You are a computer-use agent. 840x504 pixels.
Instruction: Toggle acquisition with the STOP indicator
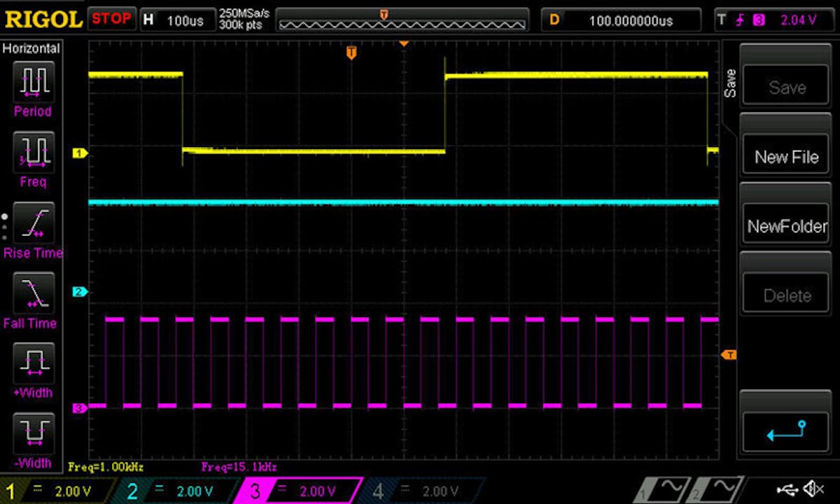(111, 19)
